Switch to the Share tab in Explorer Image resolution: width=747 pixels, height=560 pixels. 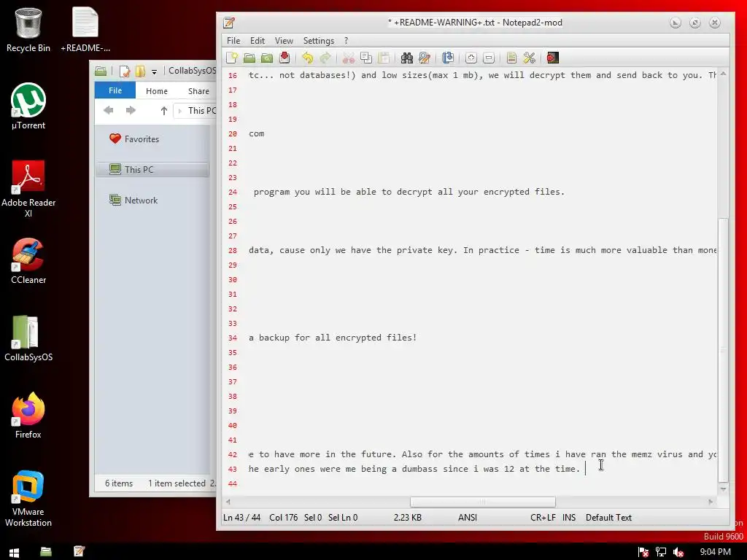(198, 91)
